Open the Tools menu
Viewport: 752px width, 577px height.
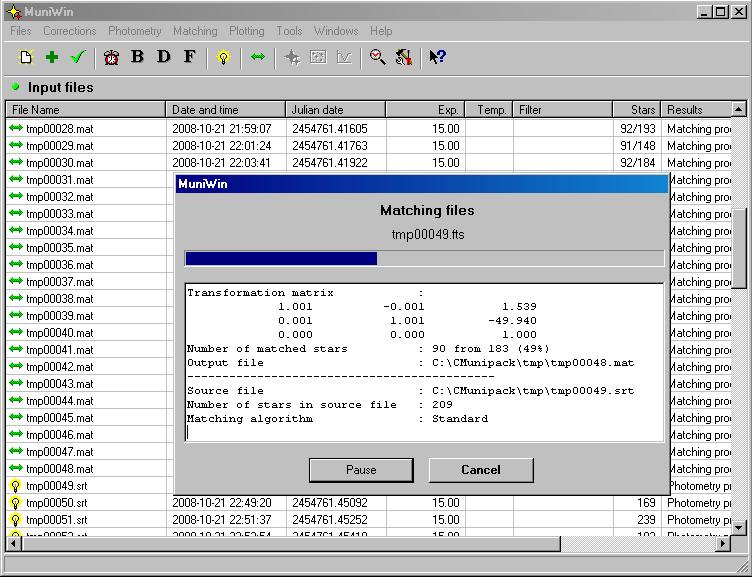(x=289, y=31)
